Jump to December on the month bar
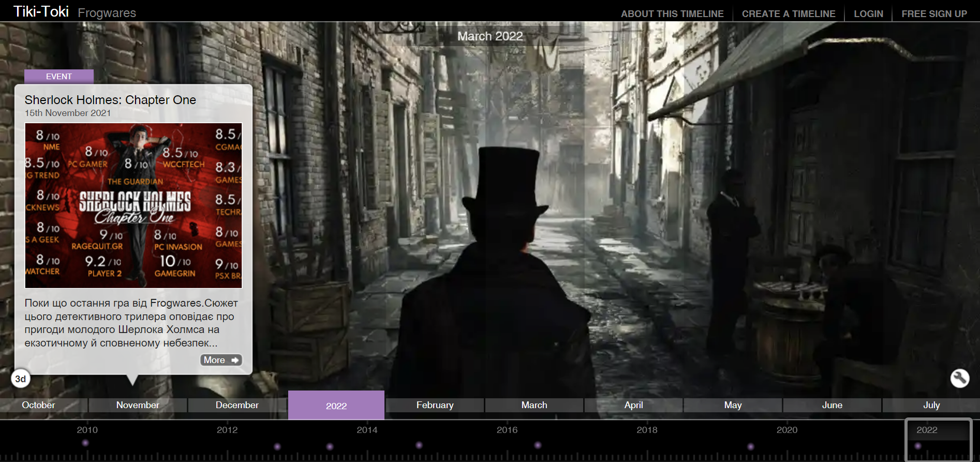Viewport: 980px width, 462px height. (x=237, y=405)
